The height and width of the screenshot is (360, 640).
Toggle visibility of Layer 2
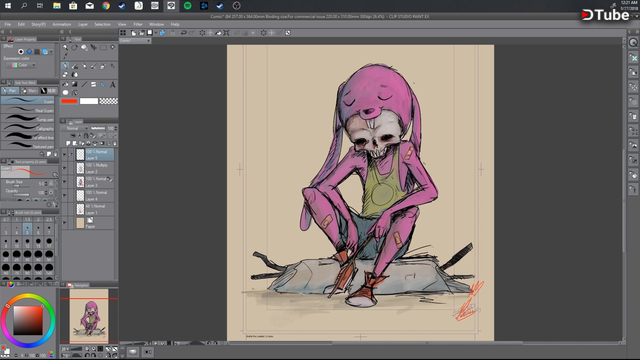coord(64,168)
